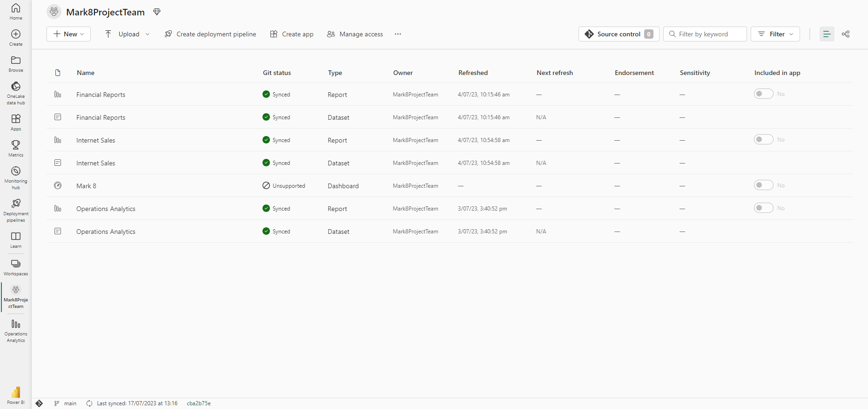Open more options ellipsis menu

(398, 34)
